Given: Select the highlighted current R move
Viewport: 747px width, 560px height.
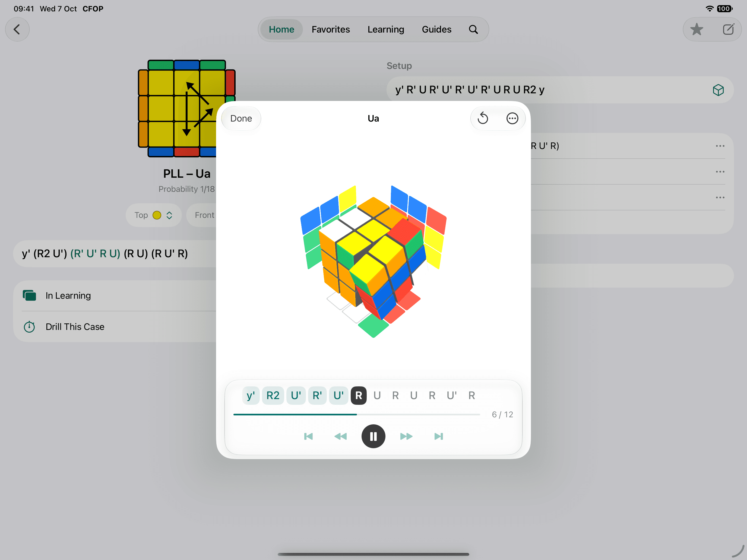Looking at the screenshot, I should pyautogui.click(x=359, y=395).
